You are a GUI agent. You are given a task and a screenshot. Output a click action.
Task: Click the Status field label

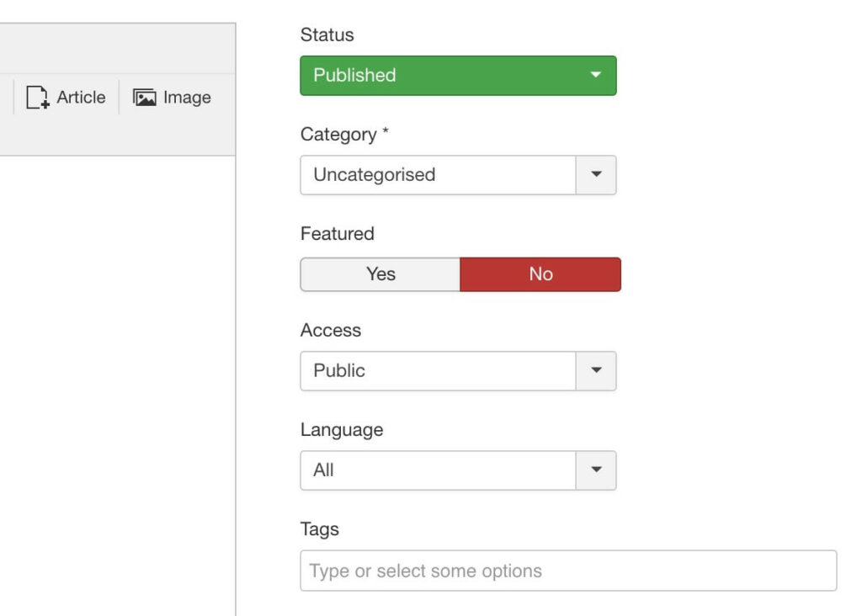coord(327,35)
